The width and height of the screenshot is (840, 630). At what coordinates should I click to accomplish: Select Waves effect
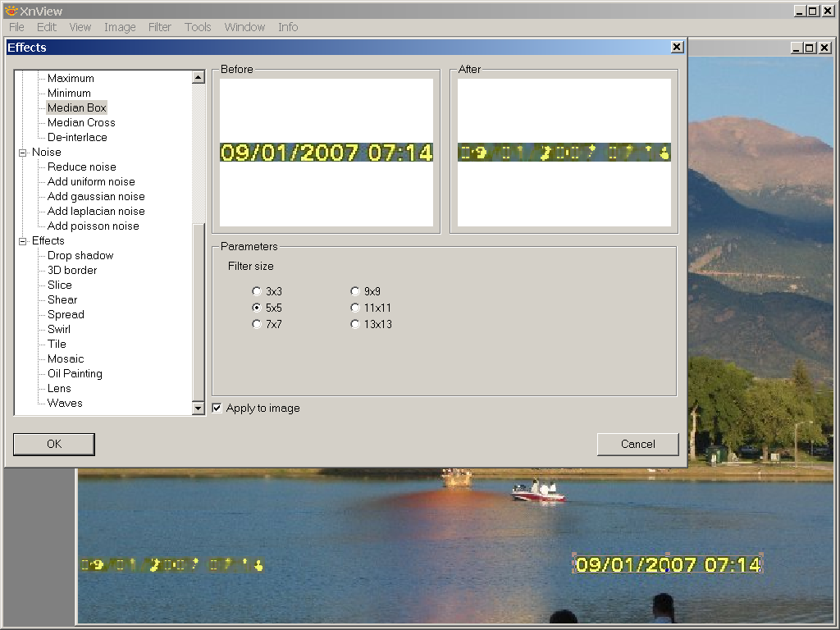[x=65, y=403]
